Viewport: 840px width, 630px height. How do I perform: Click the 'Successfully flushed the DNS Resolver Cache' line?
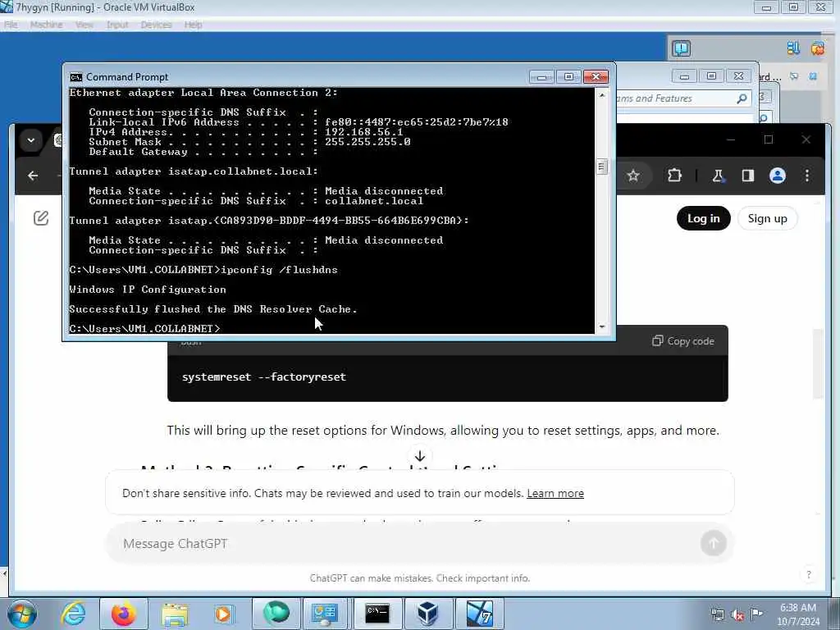coord(213,309)
